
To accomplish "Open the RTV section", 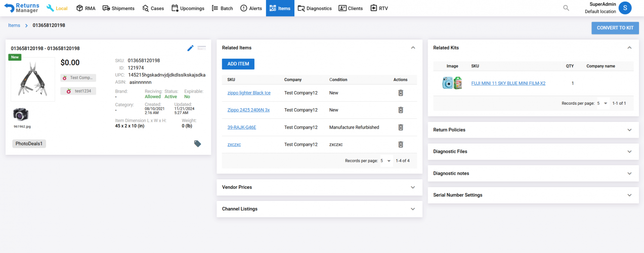I will [379, 8].
